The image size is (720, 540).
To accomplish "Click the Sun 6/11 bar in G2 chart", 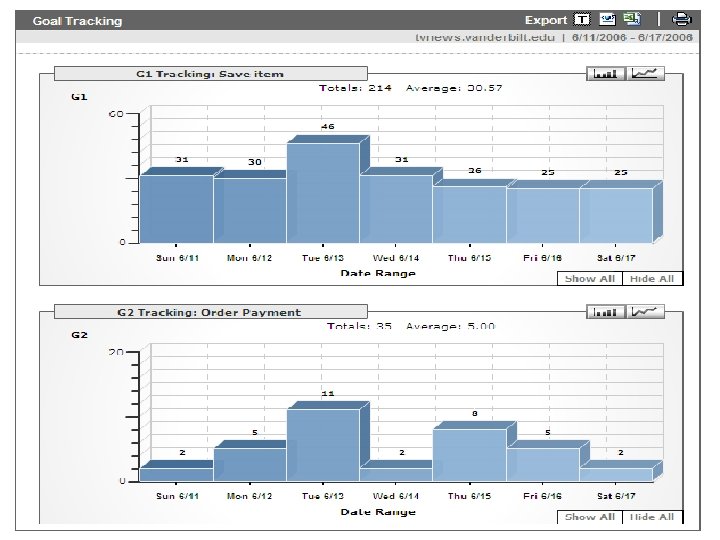I will tap(176, 475).
